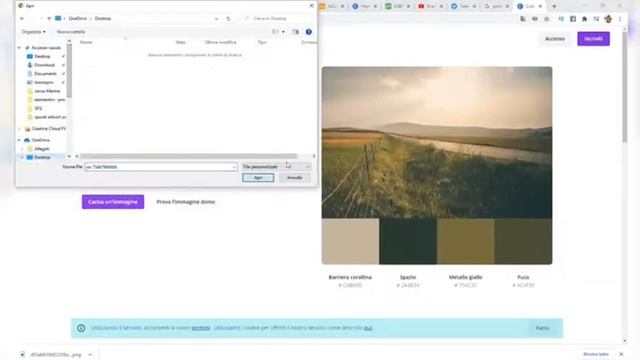Screen dimensions: 640x360
Task: Close the downloads bar at bottom
Action: pyautogui.click(x=621, y=354)
